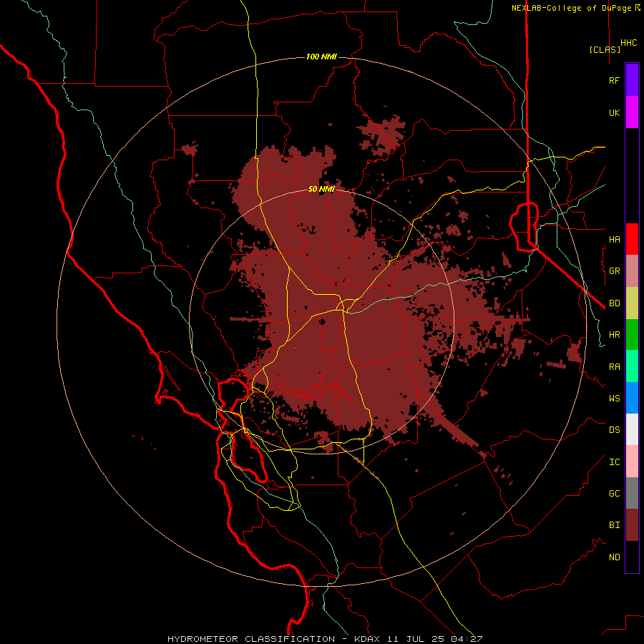Click the 'GR' legend label

(x=615, y=271)
